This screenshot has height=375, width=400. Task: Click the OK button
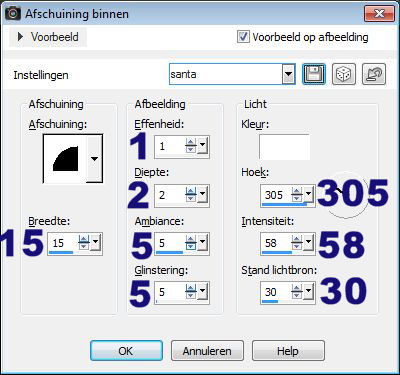coord(126,351)
